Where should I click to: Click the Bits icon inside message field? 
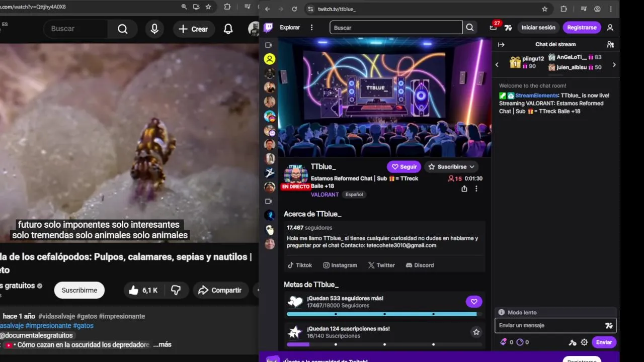609,325
